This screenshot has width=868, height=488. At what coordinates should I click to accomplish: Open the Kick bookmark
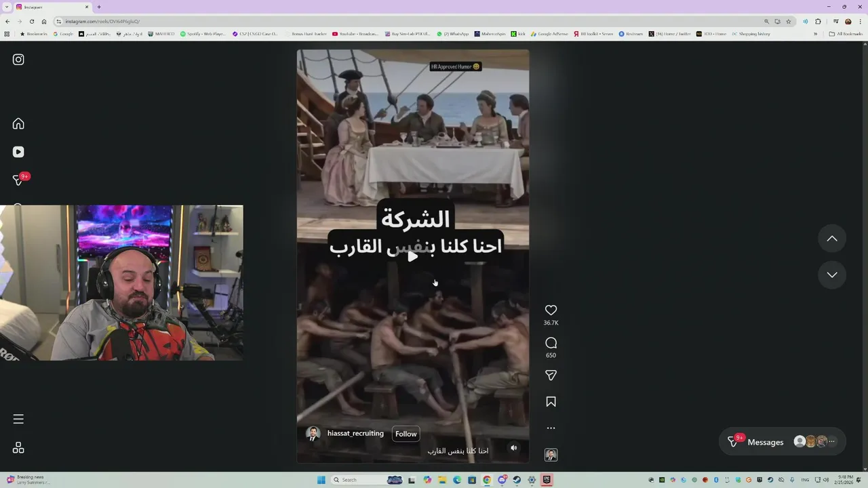(519, 34)
